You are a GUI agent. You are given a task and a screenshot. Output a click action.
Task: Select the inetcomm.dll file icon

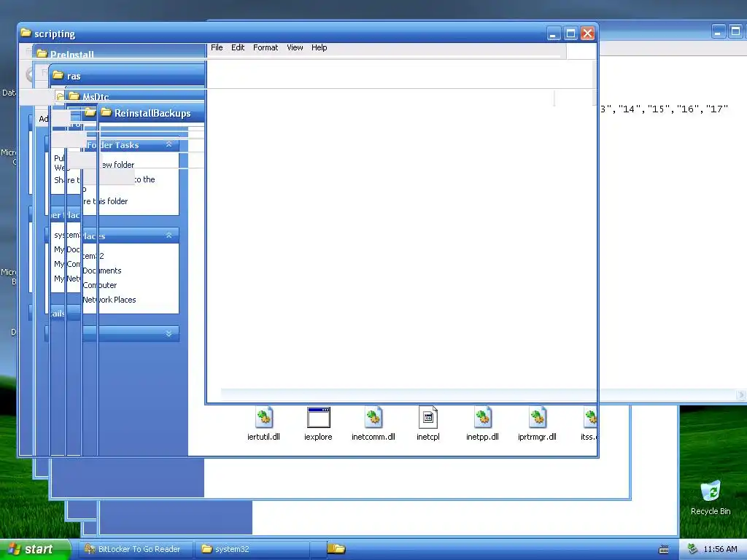373,418
